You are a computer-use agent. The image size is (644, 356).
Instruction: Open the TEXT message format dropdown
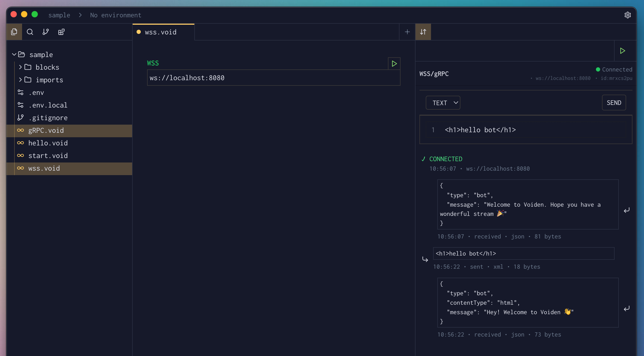(443, 103)
